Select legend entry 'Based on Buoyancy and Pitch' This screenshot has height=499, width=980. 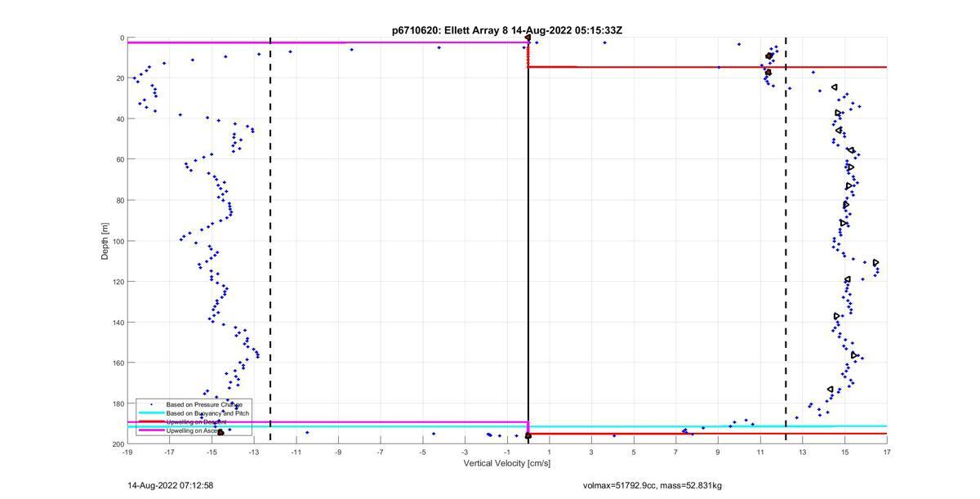tap(207, 413)
